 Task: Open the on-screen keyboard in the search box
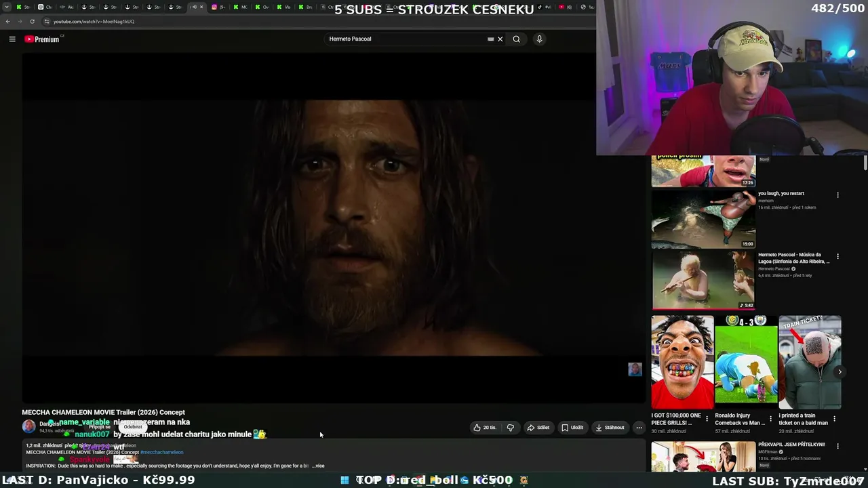coord(491,39)
